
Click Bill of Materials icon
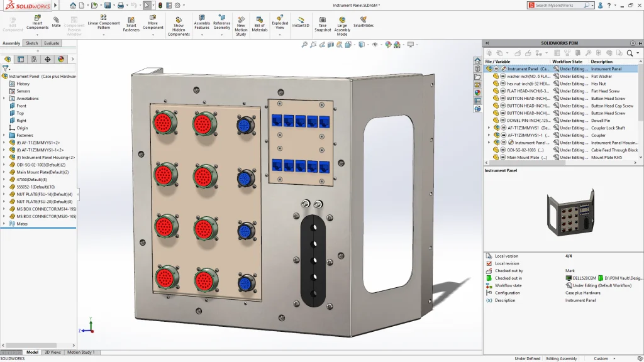(260, 23)
